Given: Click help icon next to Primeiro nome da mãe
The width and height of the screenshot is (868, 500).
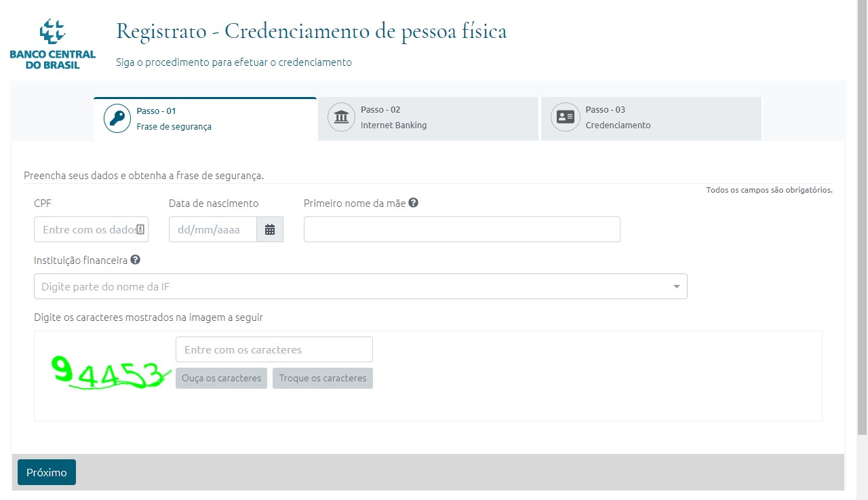Looking at the screenshot, I should pyautogui.click(x=413, y=202).
